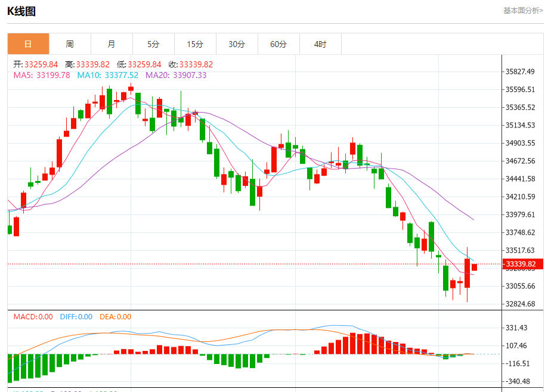
Task: Click the highest red candlestick at the chart peak
Action: click(x=131, y=89)
